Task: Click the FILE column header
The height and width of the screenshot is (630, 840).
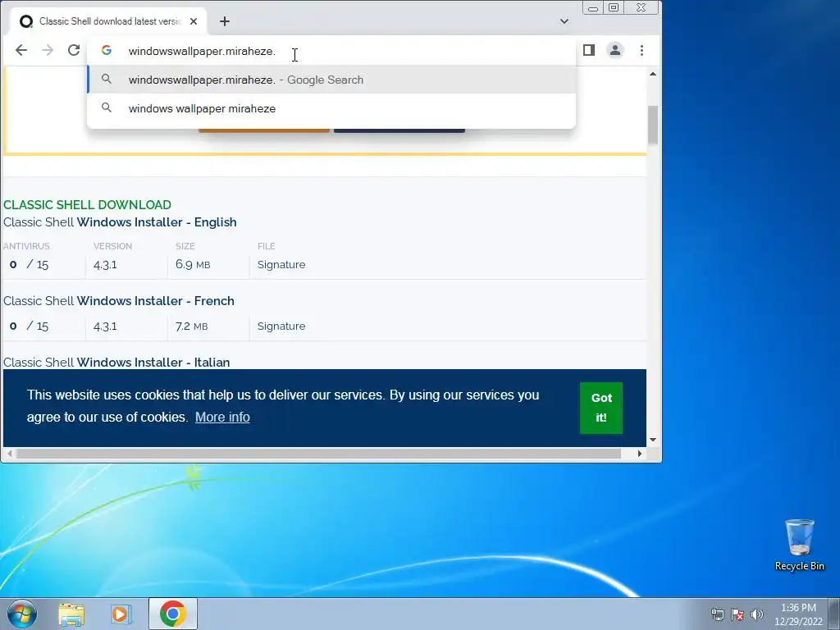Action: [267, 246]
